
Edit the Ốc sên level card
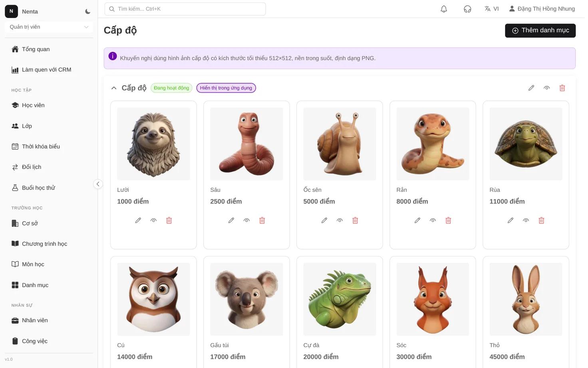(x=324, y=220)
